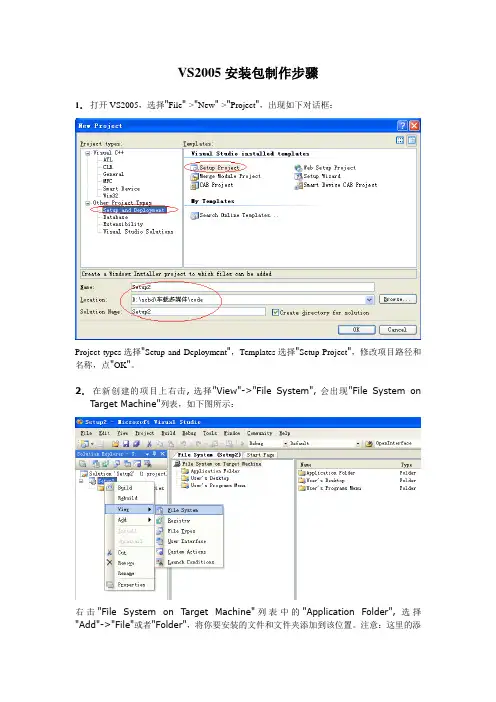Open the Location path dropdown
The height and width of the screenshot is (702, 496).
pyautogui.click(x=369, y=300)
